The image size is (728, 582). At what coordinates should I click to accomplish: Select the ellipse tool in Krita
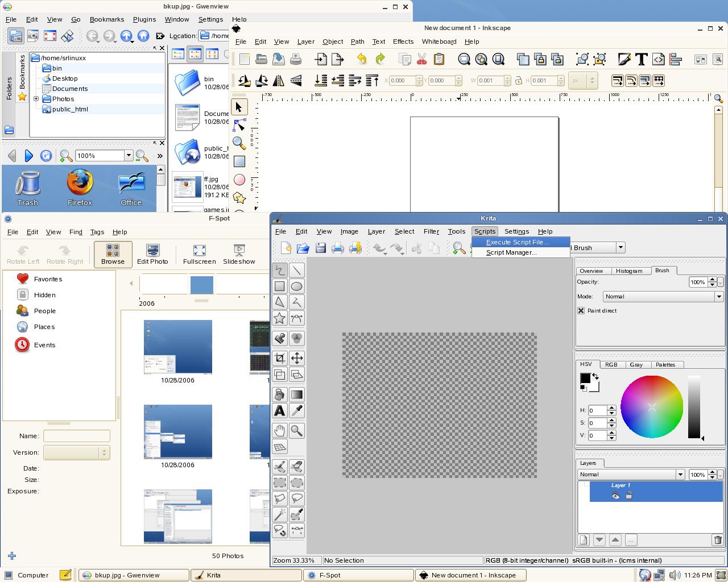296,286
